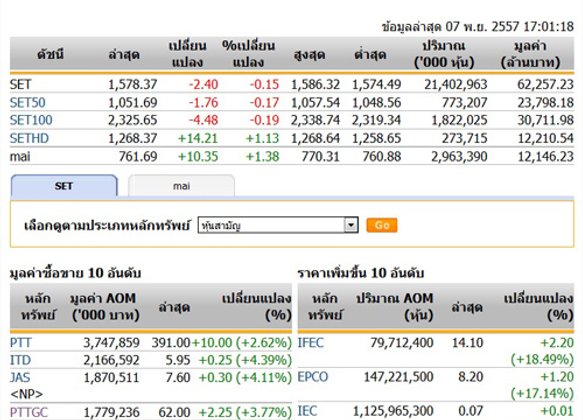Click SET50 latest value 1,051.69
The width and height of the screenshot is (583, 420).
pyautogui.click(x=132, y=103)
